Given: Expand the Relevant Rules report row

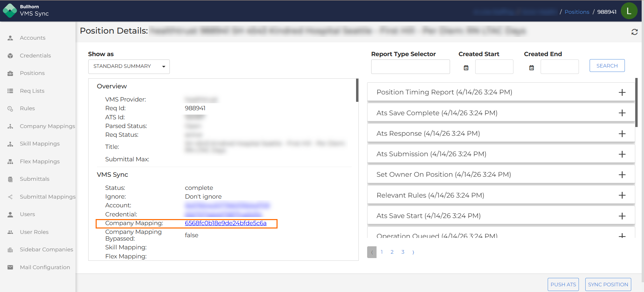Looking at the screenshot, I should [622, 195].
